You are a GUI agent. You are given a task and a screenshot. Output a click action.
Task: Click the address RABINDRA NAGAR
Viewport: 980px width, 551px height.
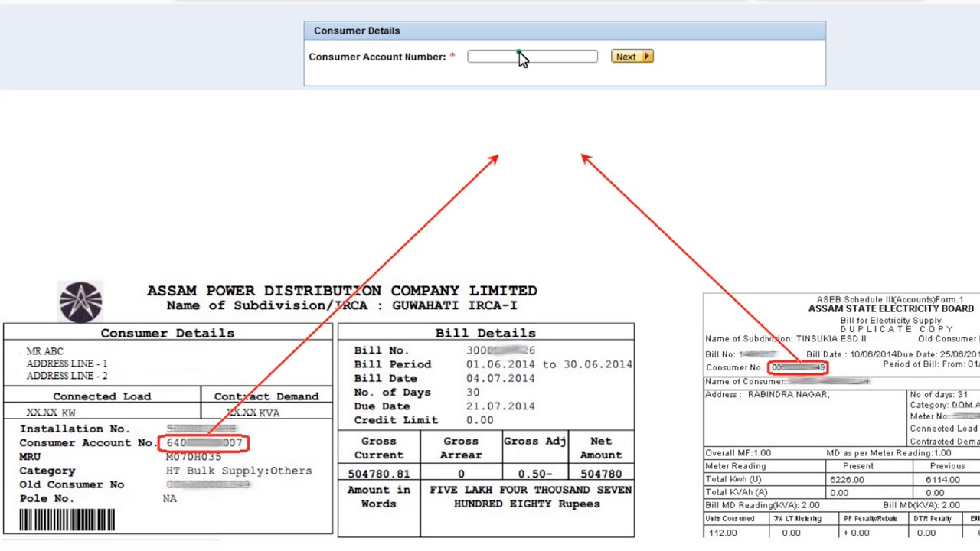(x=788, y=395)
